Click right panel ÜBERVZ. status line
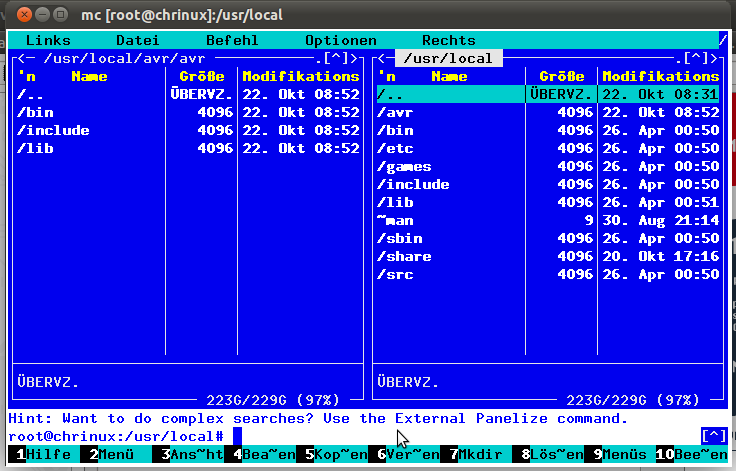Screen dimensions: 738x473 point(408,382)
